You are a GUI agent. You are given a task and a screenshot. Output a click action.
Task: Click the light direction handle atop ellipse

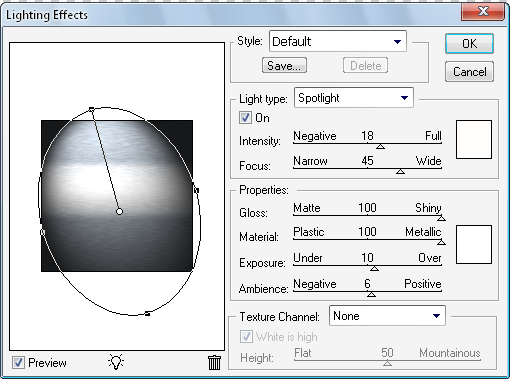pos(91,109)
